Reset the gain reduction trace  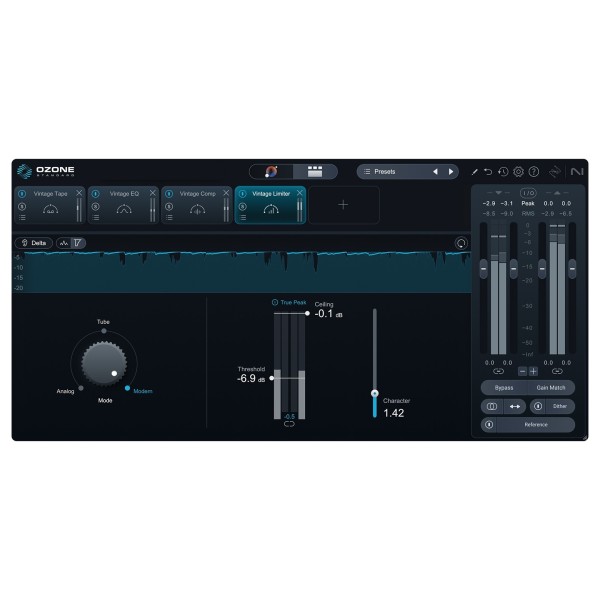click(461, 243)
